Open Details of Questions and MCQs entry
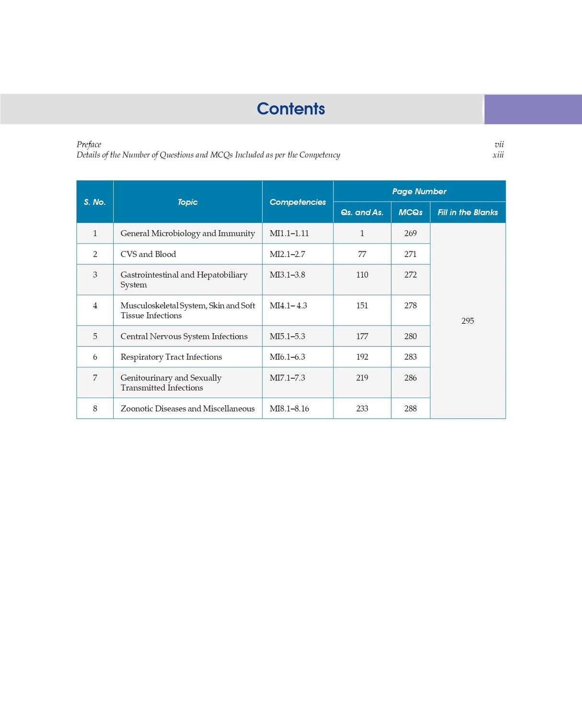 pos(208,155)
